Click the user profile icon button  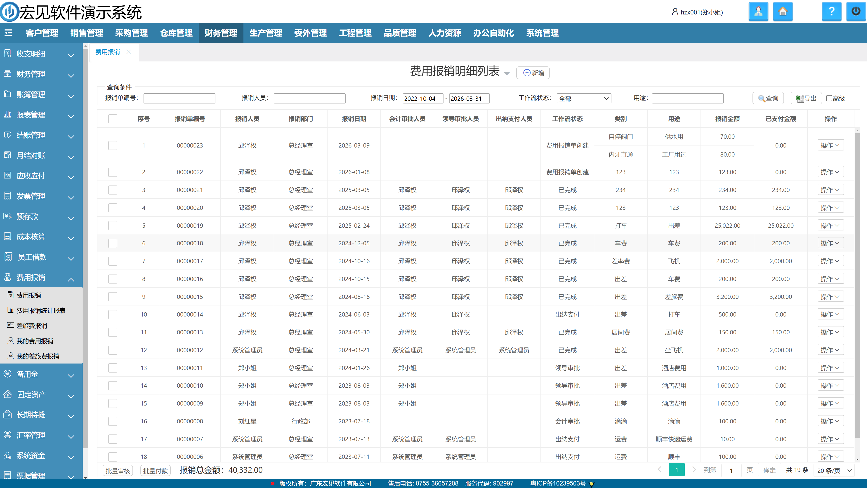pos(758,12)
